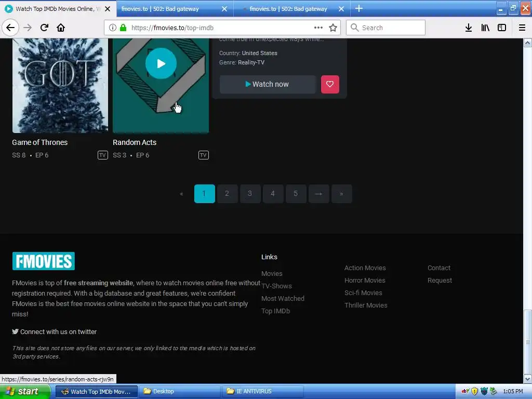Image resolution: width=532 pixels, height=399 pixels.
Task: Click the Reality-TV genre link
Action: [251, 62]
